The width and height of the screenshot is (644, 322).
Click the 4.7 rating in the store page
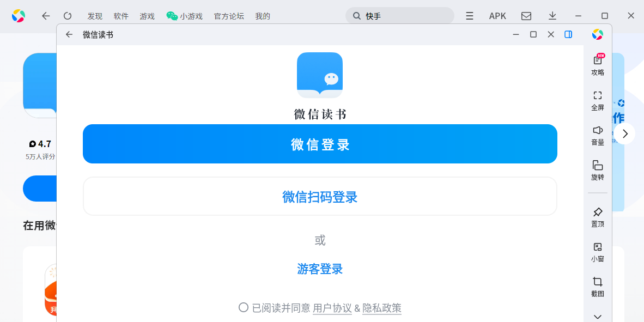click(40, 144)
